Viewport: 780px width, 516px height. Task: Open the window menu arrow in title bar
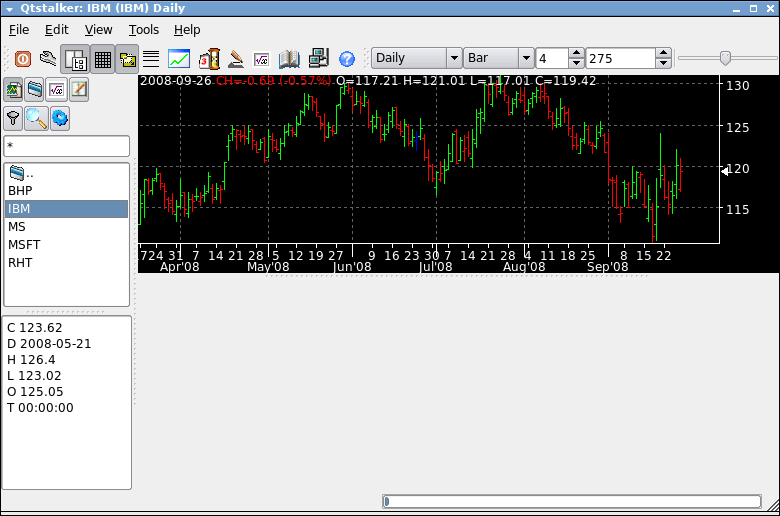[9, 9]
